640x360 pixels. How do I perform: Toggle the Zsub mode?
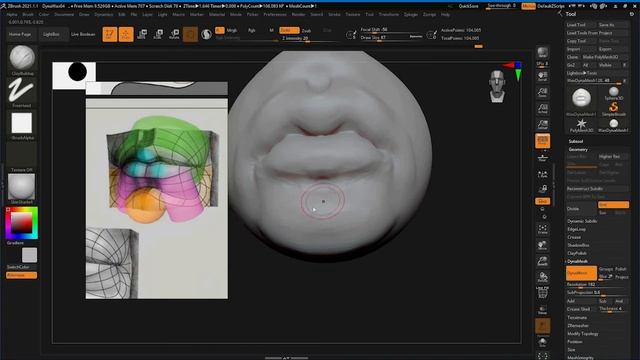pos(307,31)
